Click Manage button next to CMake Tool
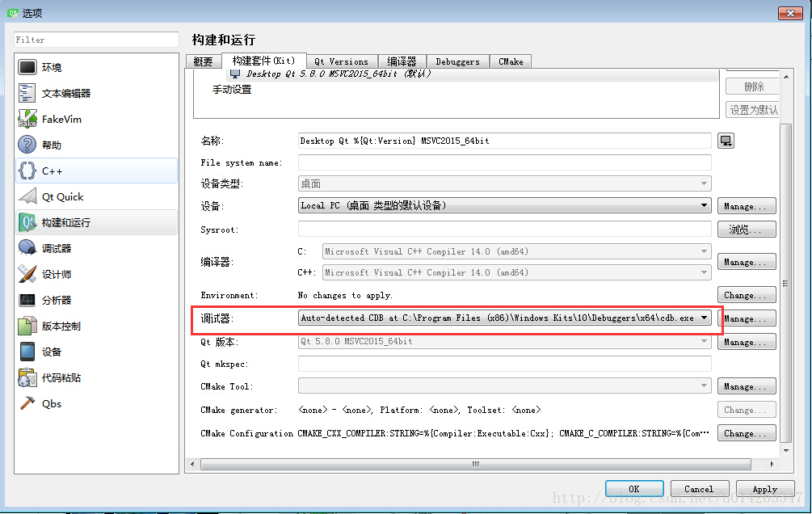812x514 pixels. click(x=747, y=386)
